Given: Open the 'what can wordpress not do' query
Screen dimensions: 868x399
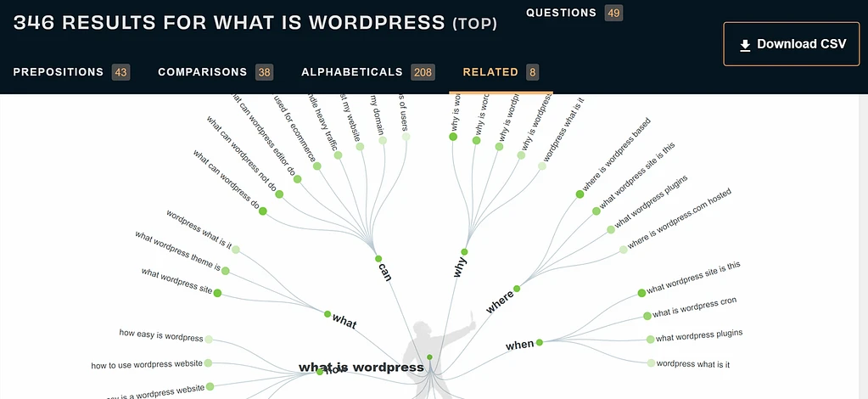Looking at the screenshot, I should pos(241,154).
